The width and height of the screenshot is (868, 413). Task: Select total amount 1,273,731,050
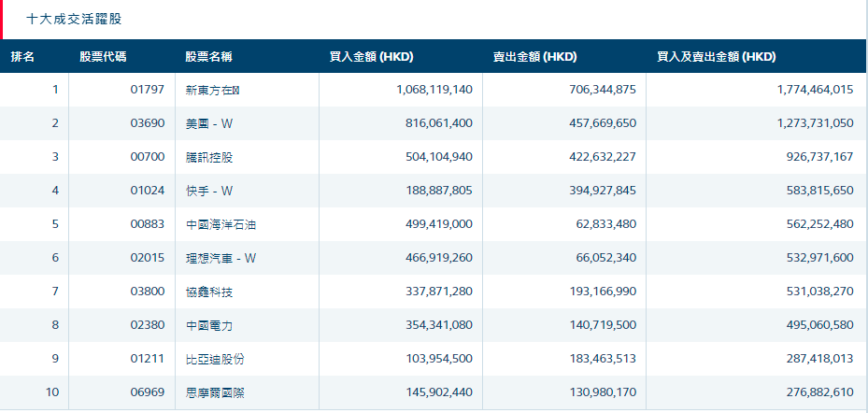(x=816, y=123)
